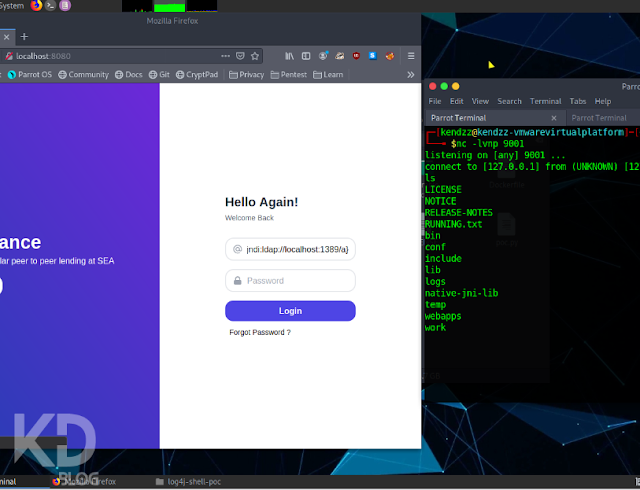The image size is (640, 490).
Task: Switch to the second Parrot Terminal tab
Action: point(603,118)
